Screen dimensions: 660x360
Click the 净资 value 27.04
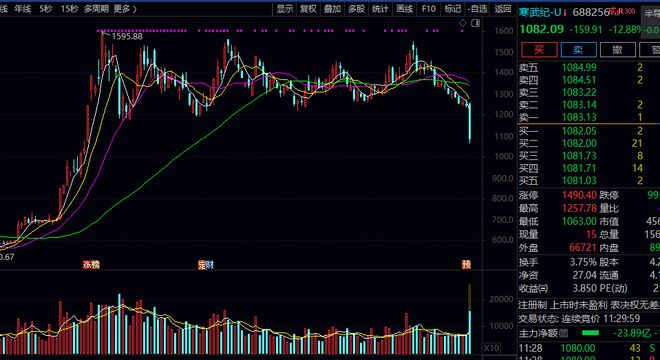point(585,275)
